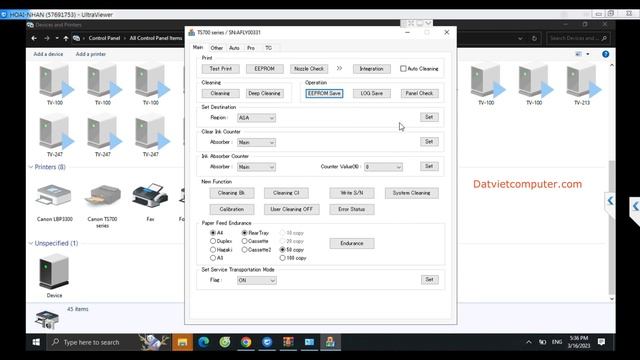This screenshot has height=360, width=640.
Task: Select the Main tab
Action: click(x=198, y=47)
